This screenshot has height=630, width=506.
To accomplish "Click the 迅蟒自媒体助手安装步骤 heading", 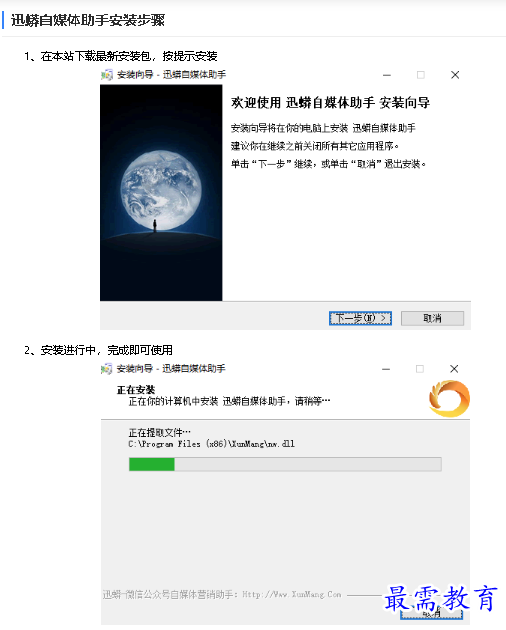I will click(x=88, y=20).
